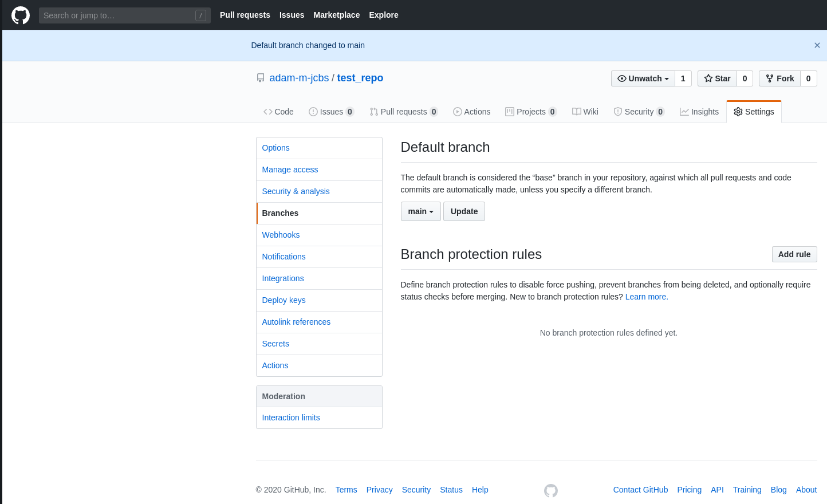The image size is (827, 504).
Task: Focus the Search or jump to field
Action: pos(125,15)
